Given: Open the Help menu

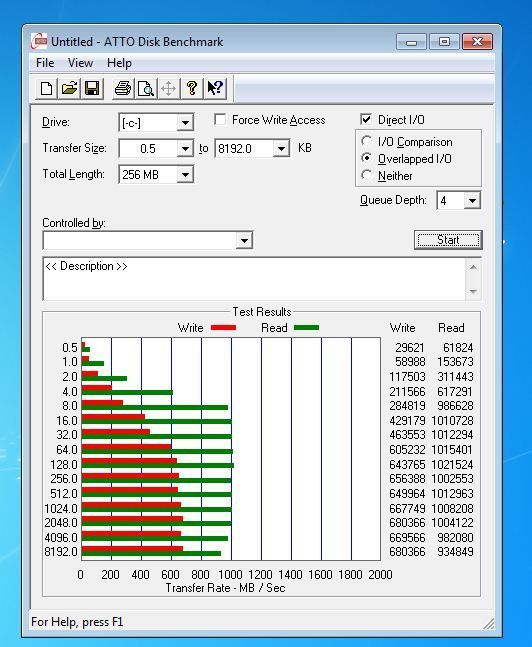Looking at the screenshot, I should click(x=119, y=63).
